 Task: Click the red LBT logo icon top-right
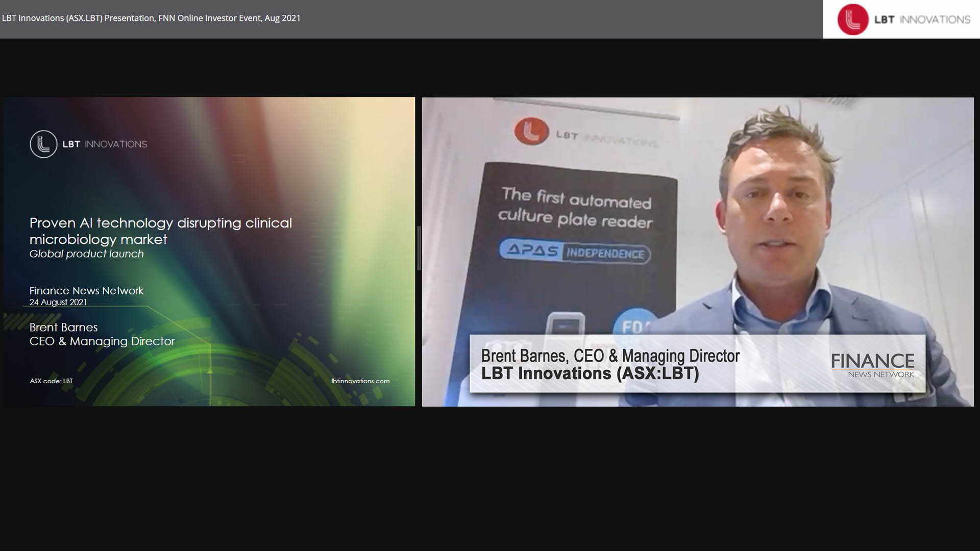tap(852, 19)
